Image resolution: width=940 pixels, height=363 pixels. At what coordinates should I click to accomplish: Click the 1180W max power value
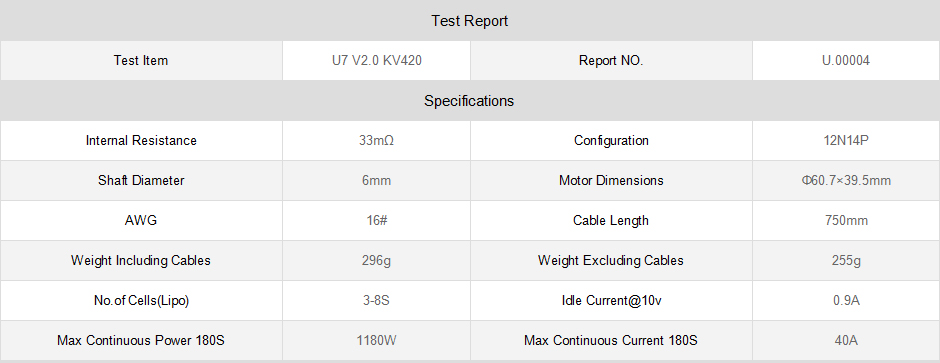click(x=376, y=340)
